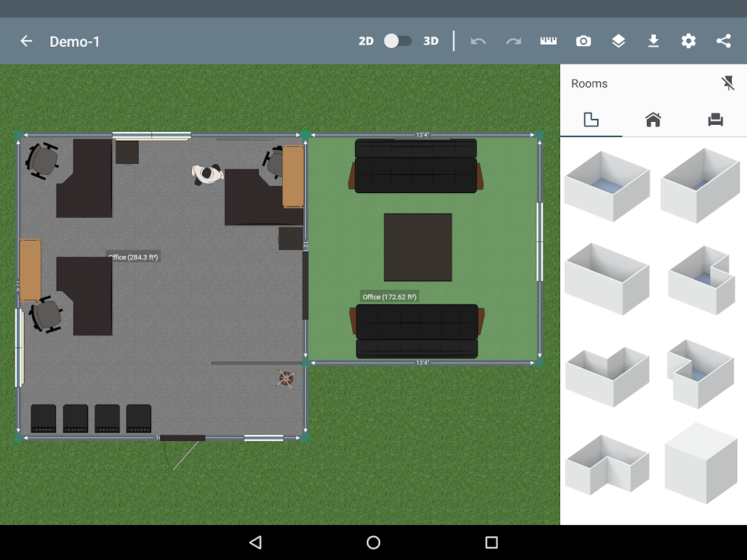Open settings via the gear icon
Image resolution: width=747 pixels, height=560 pixels.
(688, 41)
